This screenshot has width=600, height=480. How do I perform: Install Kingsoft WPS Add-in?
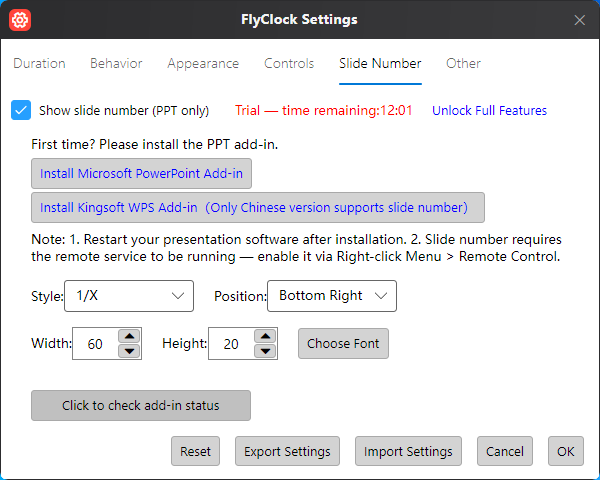258,207
